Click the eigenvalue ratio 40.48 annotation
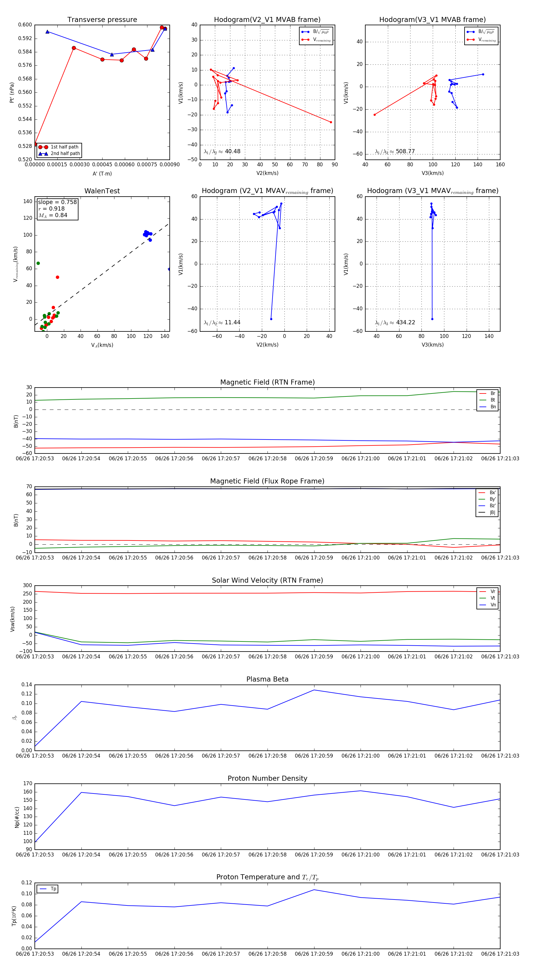Viewport: 535px width, 980px height. click(x=222, y=151)
